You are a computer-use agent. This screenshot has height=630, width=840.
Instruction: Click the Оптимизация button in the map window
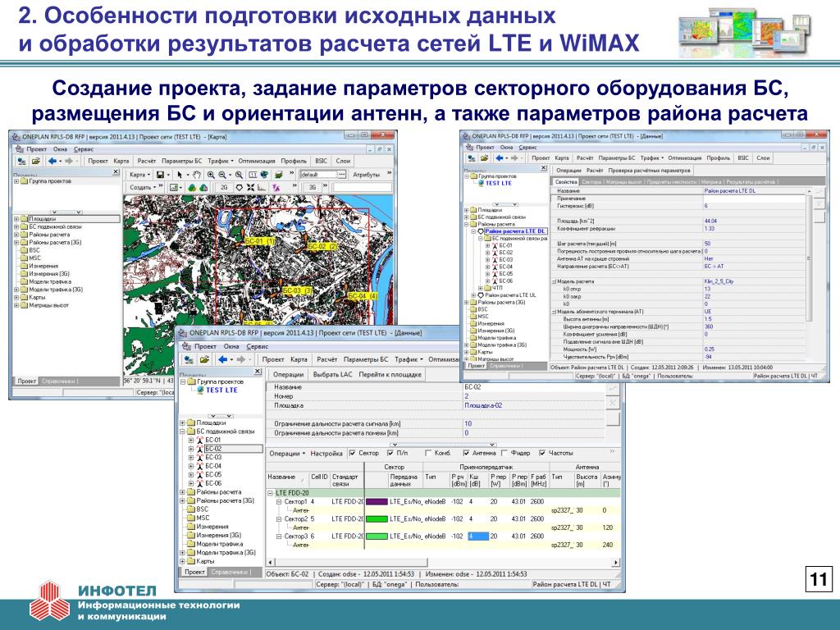coord(257,161)
